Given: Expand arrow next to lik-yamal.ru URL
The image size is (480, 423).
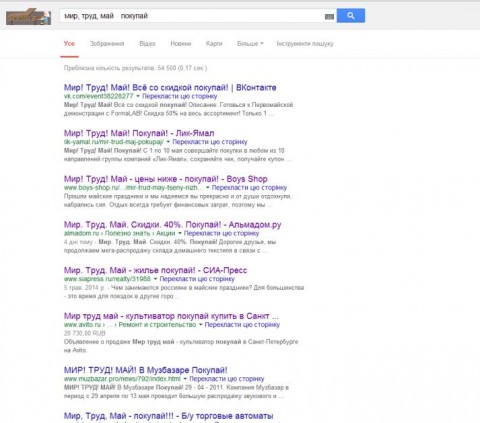Looking at the screenshot, I should pos(168,142).
